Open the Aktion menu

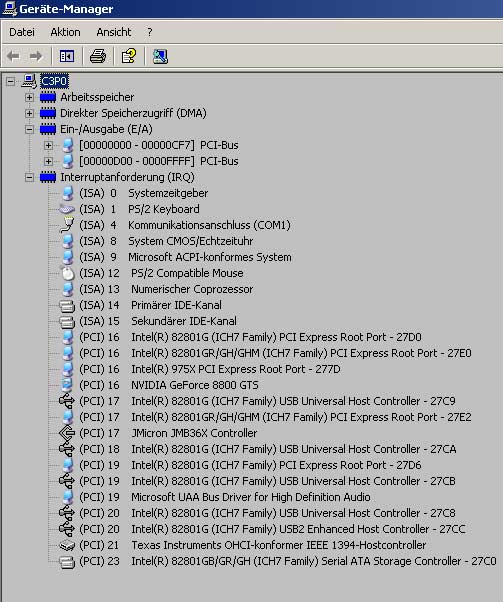(65, 32)
